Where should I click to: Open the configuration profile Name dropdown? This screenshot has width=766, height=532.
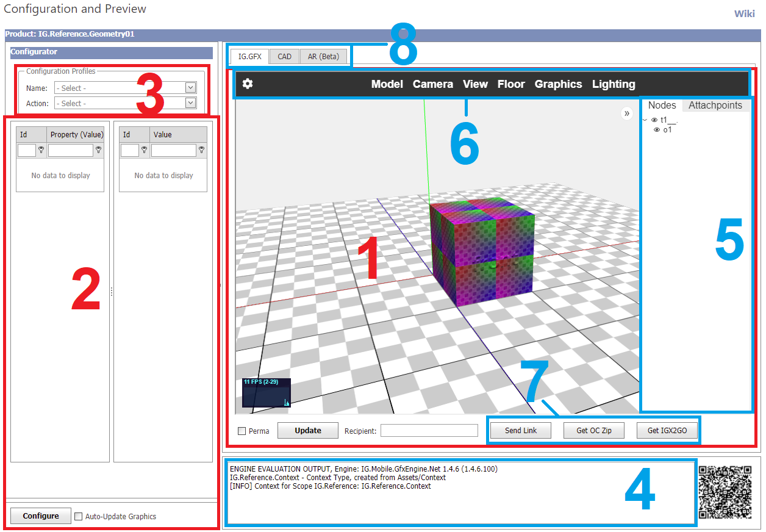pyautogui.click(x=125, y=88)
